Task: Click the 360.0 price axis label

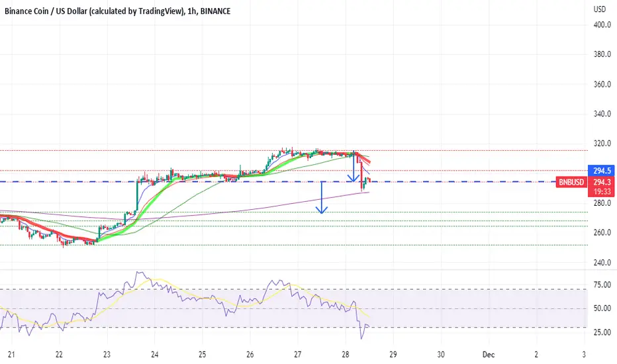Action: coord(602,84)
